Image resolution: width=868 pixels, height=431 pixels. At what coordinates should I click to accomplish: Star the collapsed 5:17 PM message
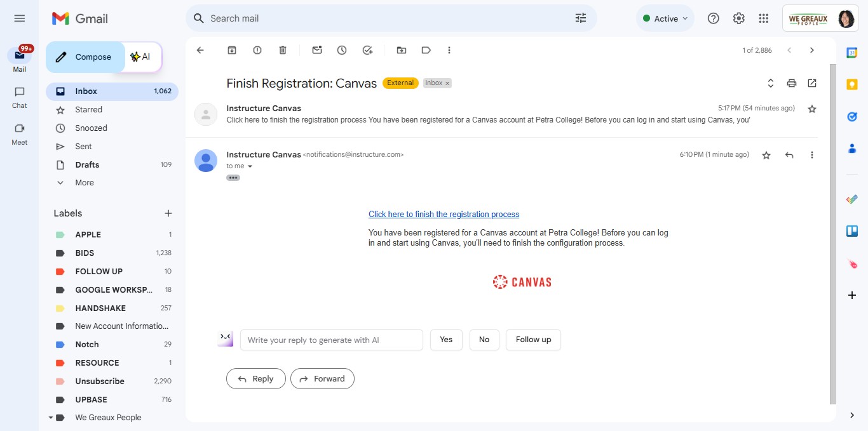[x=811, y=109]
